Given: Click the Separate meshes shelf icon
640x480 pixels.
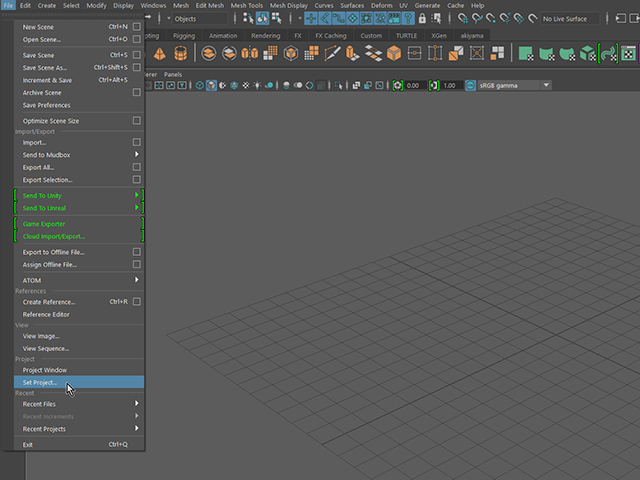Looking at the screenshot, I should [229, 53].
